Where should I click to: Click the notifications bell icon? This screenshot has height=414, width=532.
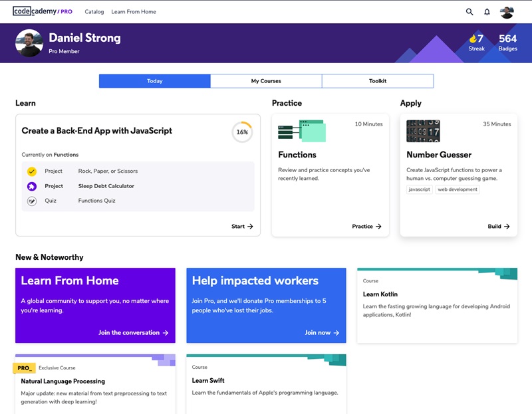[487, 11]
